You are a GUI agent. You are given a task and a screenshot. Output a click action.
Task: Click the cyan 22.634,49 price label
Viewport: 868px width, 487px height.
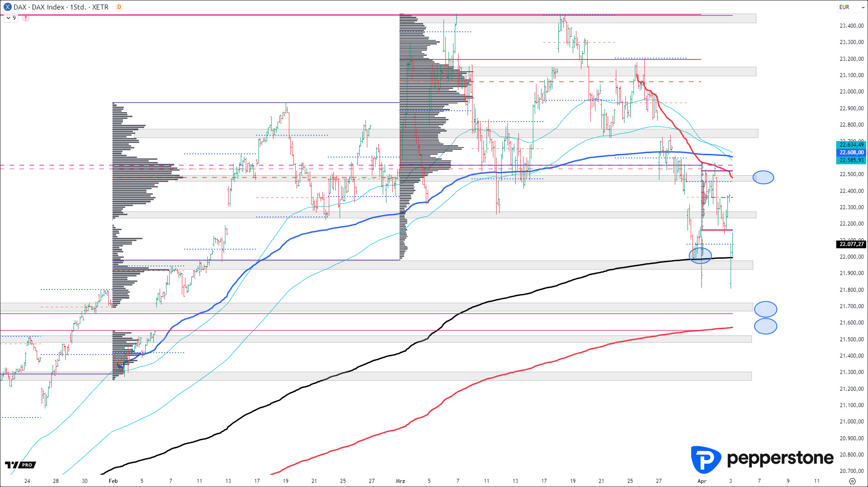pyautogui.click(x=851, y=145)
